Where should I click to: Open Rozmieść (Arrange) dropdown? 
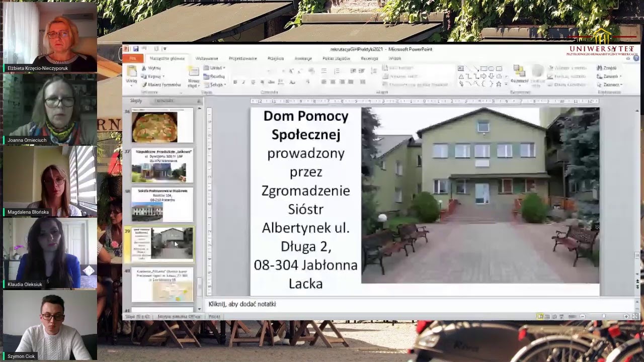coord(519,75)
